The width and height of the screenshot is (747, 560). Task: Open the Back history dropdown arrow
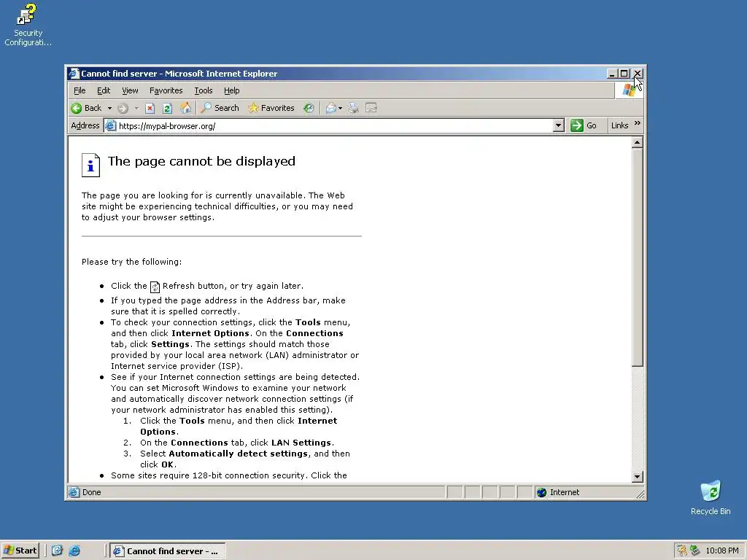pos(109,108)
